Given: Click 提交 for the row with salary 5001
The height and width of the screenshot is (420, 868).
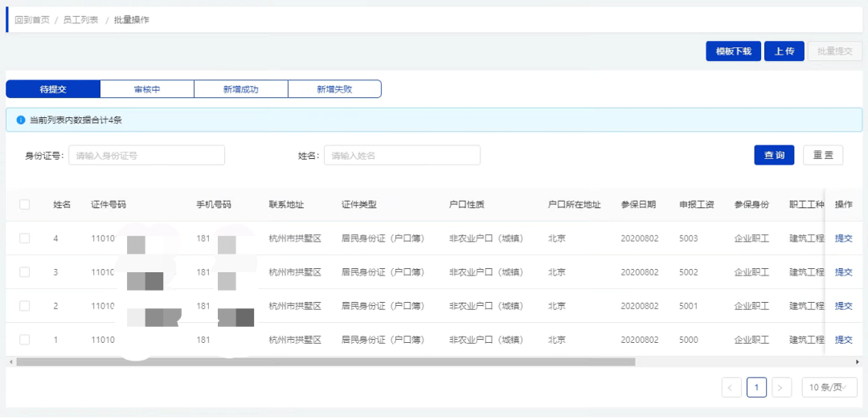Looking at the screenshot, I should tap(844, 306).
